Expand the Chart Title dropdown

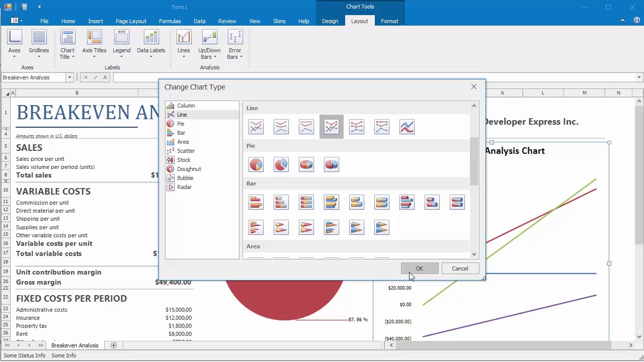(67, 44)
